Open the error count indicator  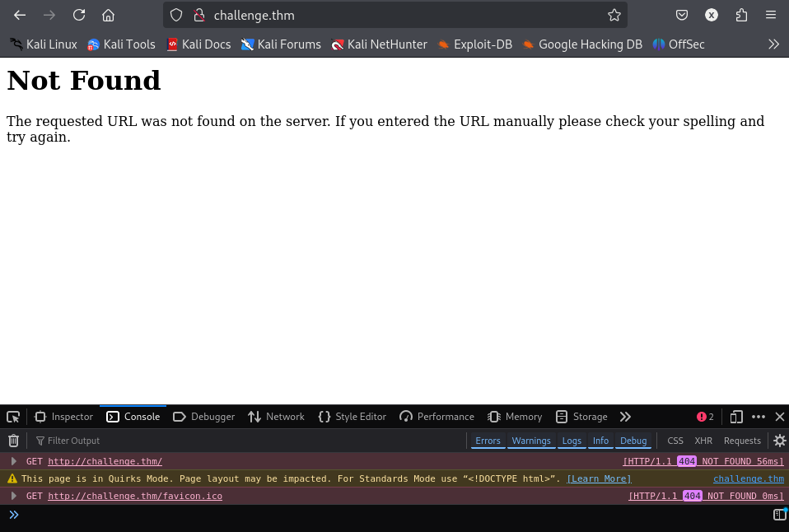click(x=705, y=417)
